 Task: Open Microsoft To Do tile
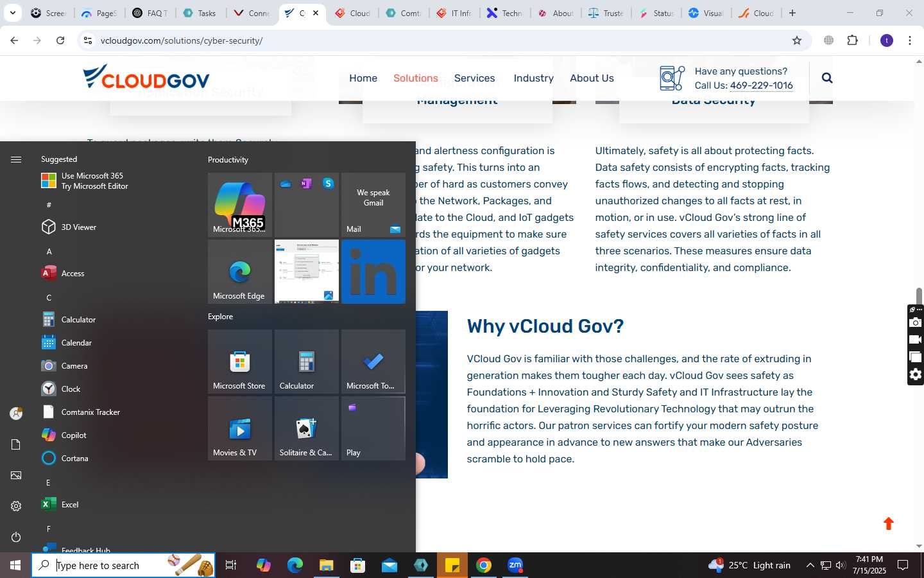[373, 362]
